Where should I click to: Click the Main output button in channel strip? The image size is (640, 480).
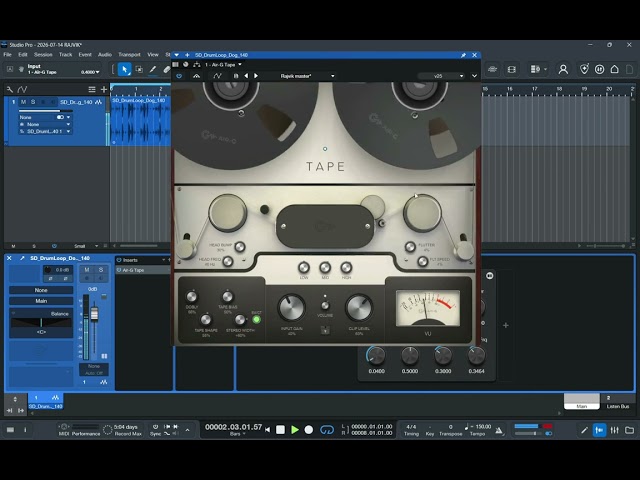(x=41, y=301)
